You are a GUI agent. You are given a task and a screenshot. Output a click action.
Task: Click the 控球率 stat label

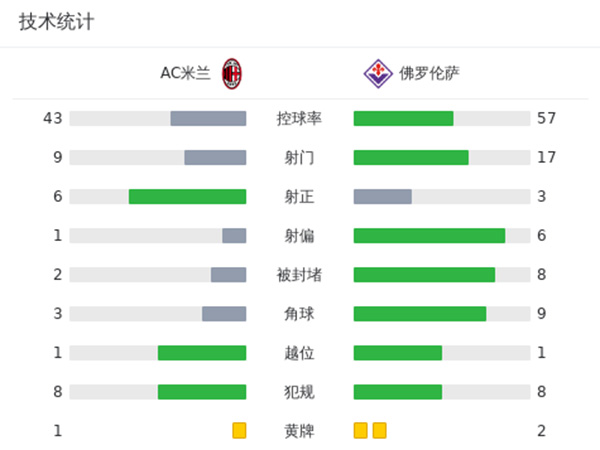pyautogui.click(x=299, y=118)
